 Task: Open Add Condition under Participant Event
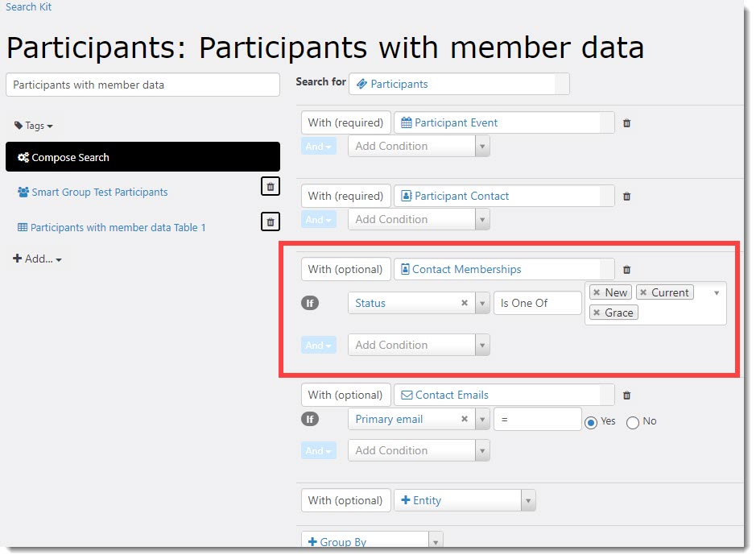pos(419,146)
